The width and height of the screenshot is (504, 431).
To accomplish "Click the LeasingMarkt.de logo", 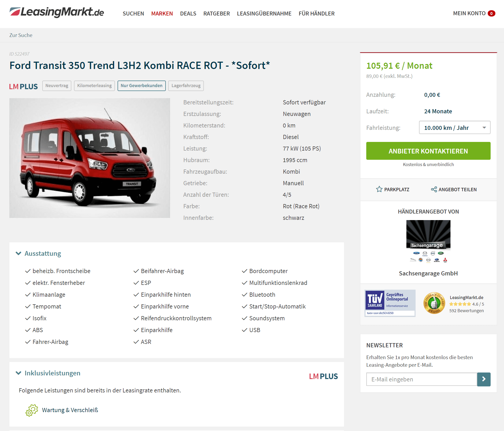I will pyautogui.click(x=57, y=12).
